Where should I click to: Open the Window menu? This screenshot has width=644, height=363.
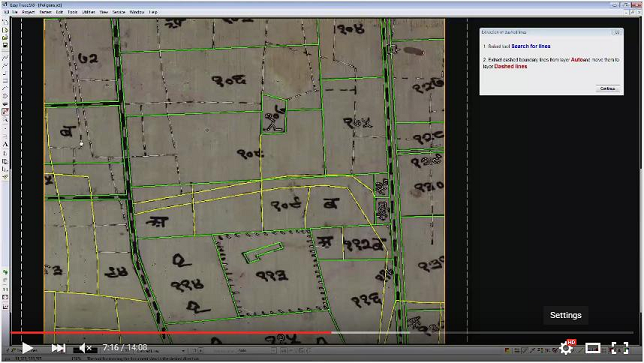point(137,12)
